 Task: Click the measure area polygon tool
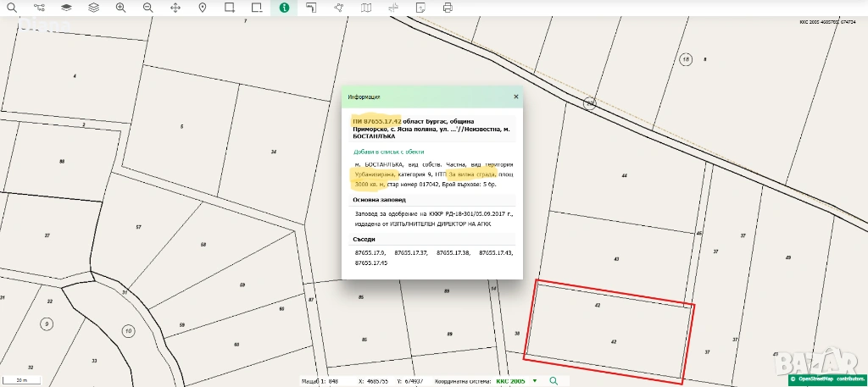click(x=339, y=8)
